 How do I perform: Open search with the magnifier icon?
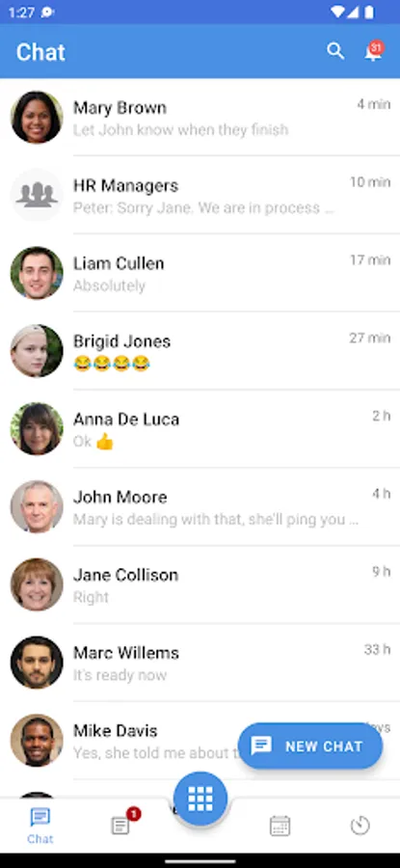click(335, 51)
